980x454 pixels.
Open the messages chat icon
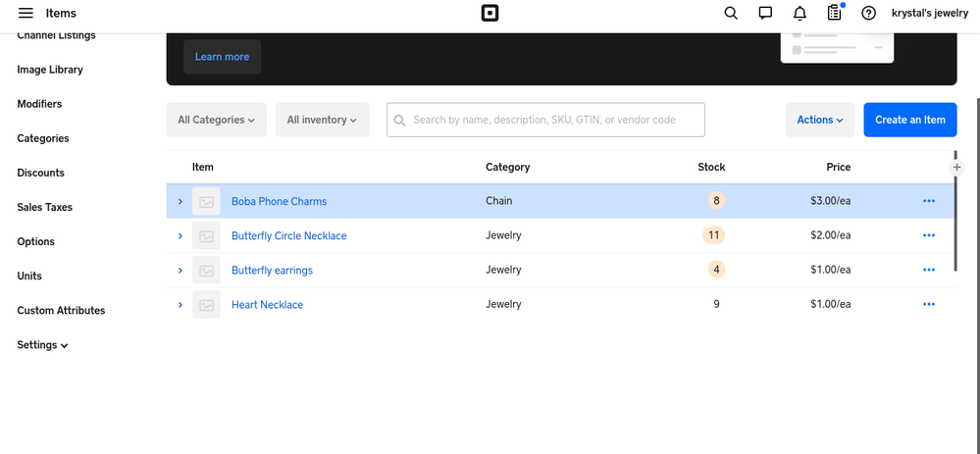click(x=765, y=13)
